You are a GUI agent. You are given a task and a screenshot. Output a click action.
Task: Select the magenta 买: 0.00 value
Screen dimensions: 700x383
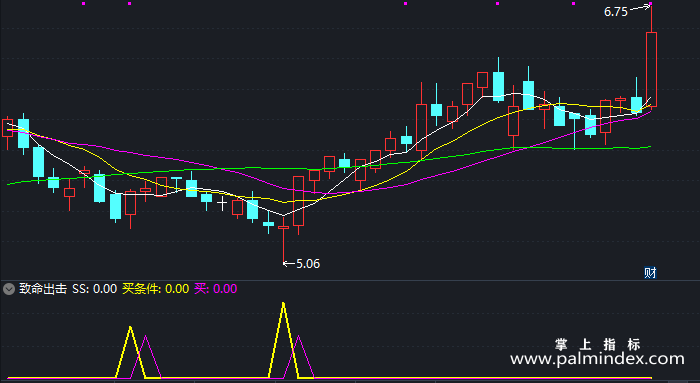216,289
